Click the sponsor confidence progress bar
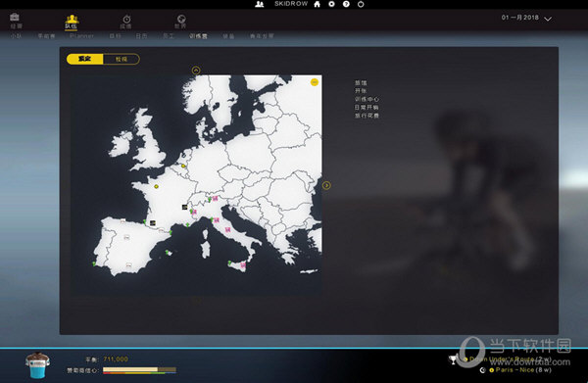The image size is (588, 383). point(139,370)
